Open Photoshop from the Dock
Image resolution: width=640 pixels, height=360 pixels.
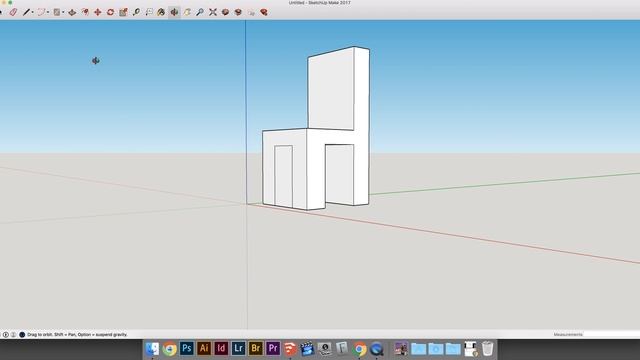[187, 349]
